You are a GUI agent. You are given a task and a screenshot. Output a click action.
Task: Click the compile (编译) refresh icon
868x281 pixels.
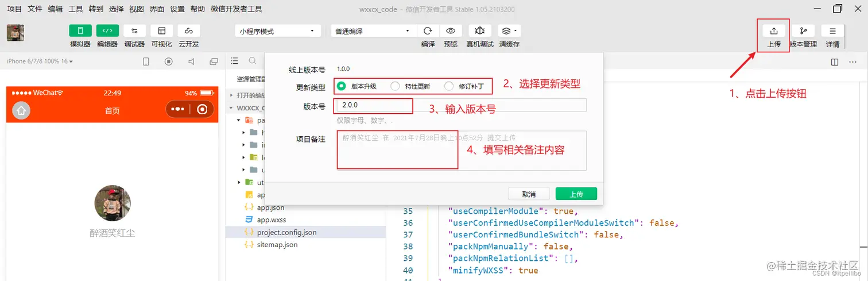(x=428, y=31)
